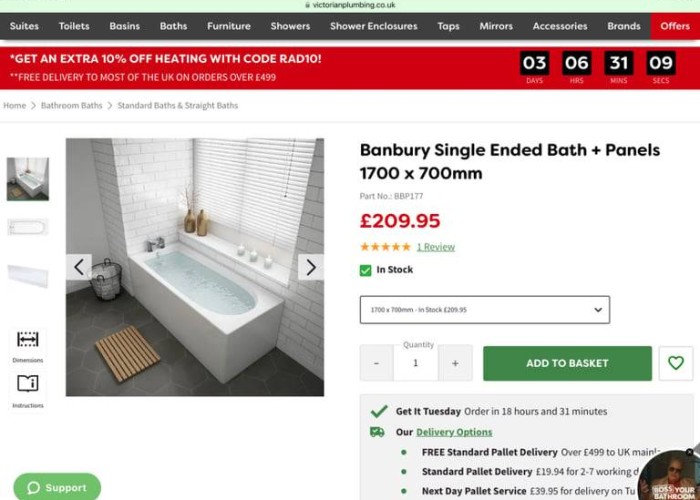Decrease quantity with minus button
The height and width of the screenshot is (500, 700).
pos(376,363)
